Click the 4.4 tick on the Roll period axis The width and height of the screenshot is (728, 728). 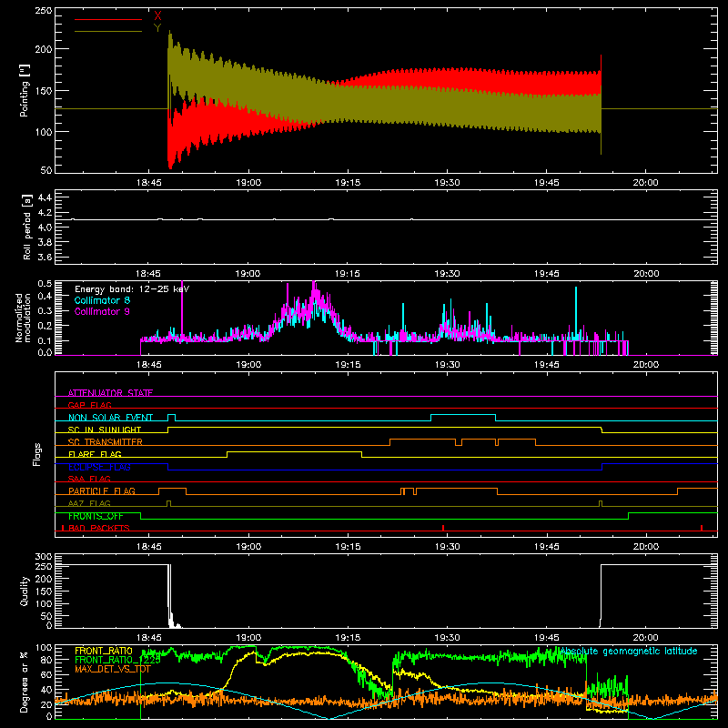coord(45,197)
